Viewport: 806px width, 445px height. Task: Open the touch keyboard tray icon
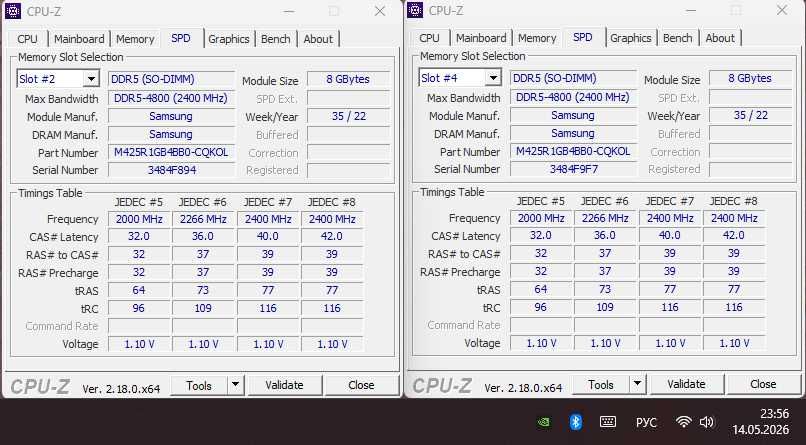(x=608, y=422)
